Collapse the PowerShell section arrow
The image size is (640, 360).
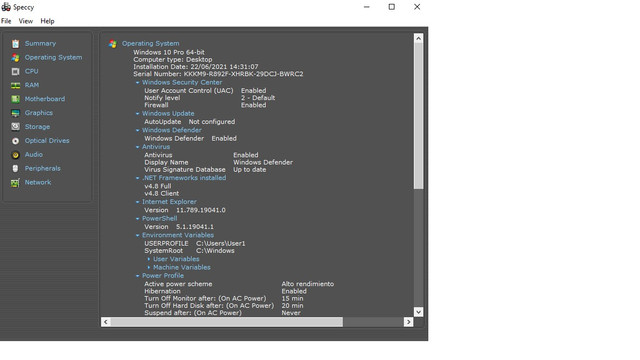pyautogui.click(x=138, y=219)
